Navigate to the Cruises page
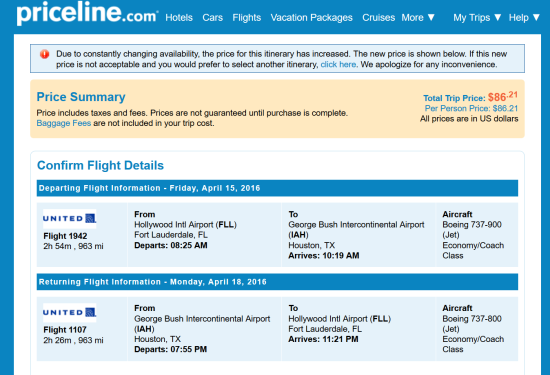Screen dimensions: 550x375 (x=378, y=18)
